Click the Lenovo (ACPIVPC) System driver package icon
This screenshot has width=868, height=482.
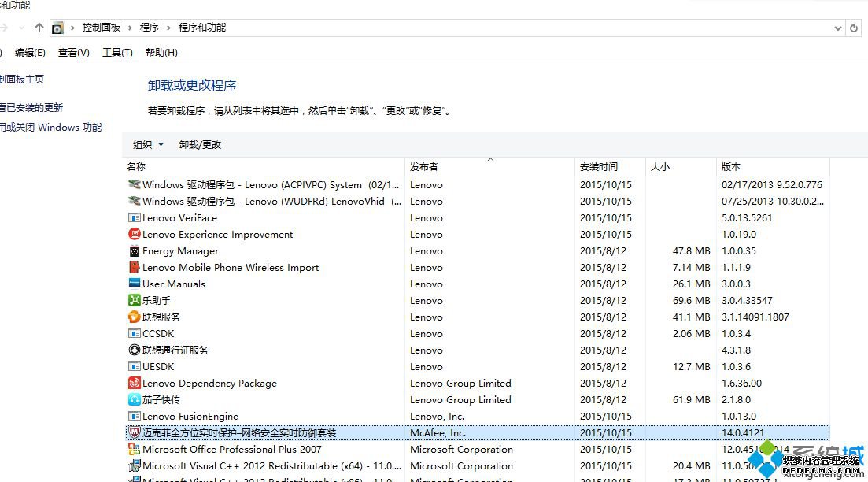point(134,184)
